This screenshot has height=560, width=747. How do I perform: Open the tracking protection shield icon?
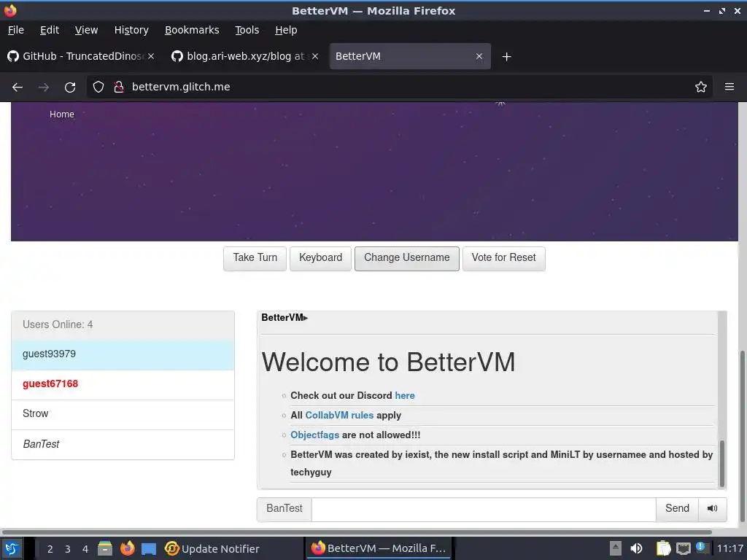pos(98,87)
